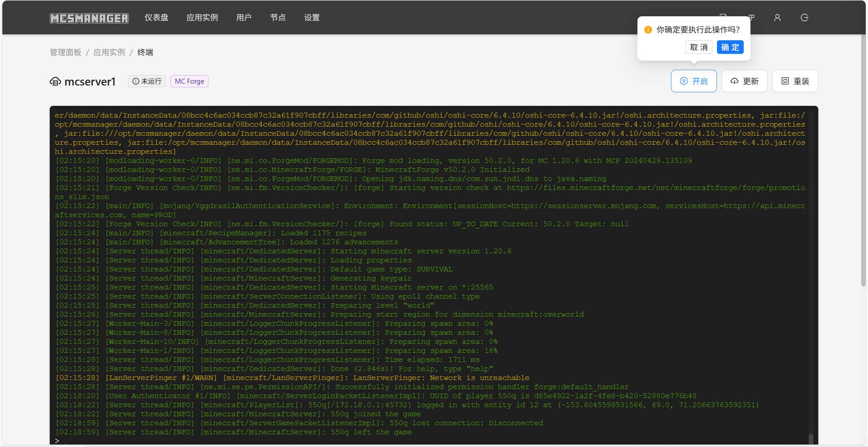
Task: Click the MCSManager logo
Action: [89, 18]
